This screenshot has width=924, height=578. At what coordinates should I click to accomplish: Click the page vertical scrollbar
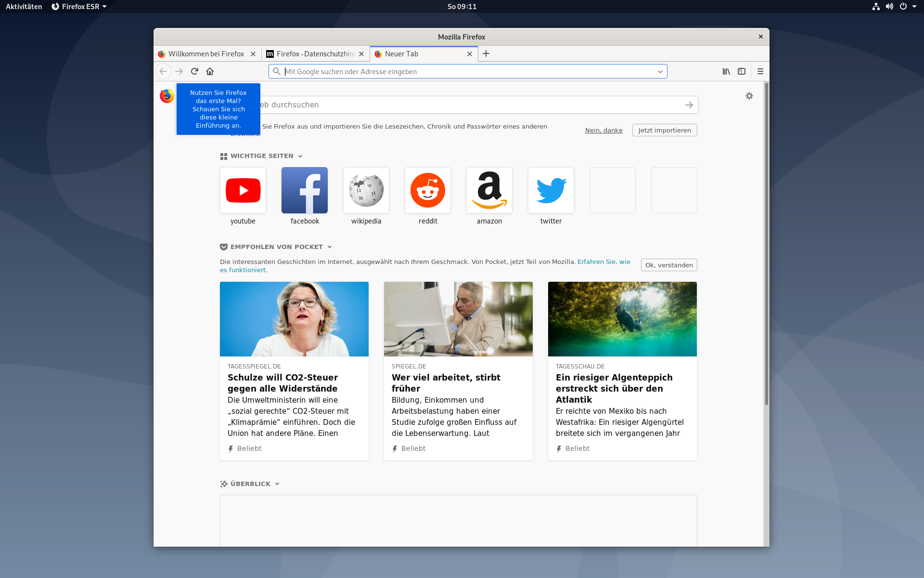pyautogui.click(x=766, y=244)
